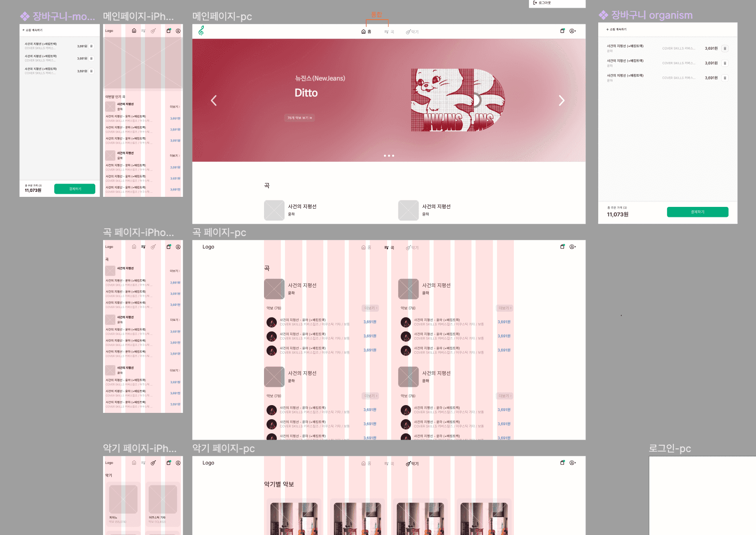Open cart icon in 메인페이지-iPh header

169,31
